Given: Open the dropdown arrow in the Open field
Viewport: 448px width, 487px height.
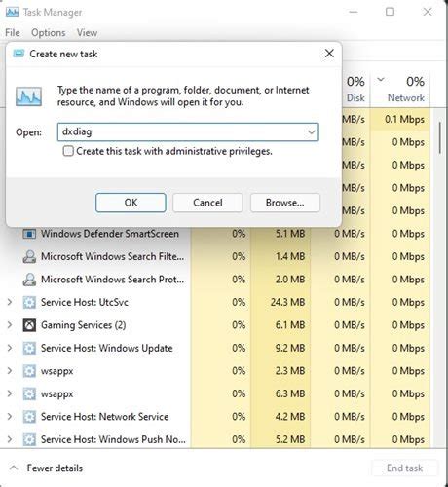Looking at the screenshot, I should [x=312, y=132].
